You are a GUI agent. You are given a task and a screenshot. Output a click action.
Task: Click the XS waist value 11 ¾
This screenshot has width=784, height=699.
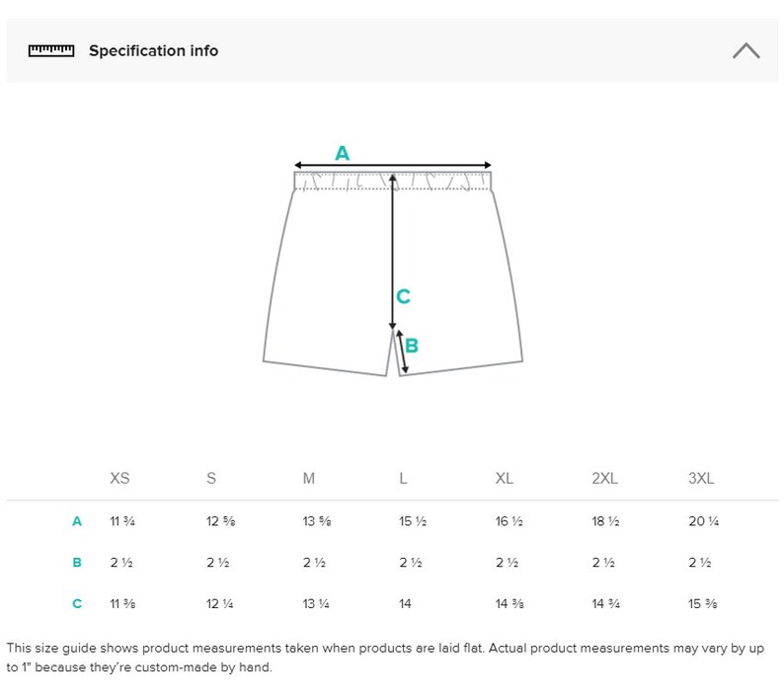tap(122, 521)
